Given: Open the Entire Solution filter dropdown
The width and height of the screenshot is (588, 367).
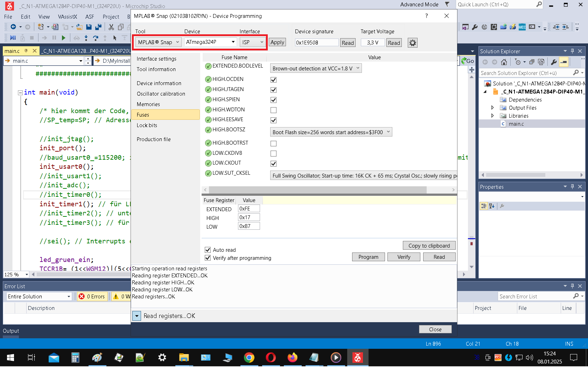Looking at the screenshot, I should click(x=38, y=297).
